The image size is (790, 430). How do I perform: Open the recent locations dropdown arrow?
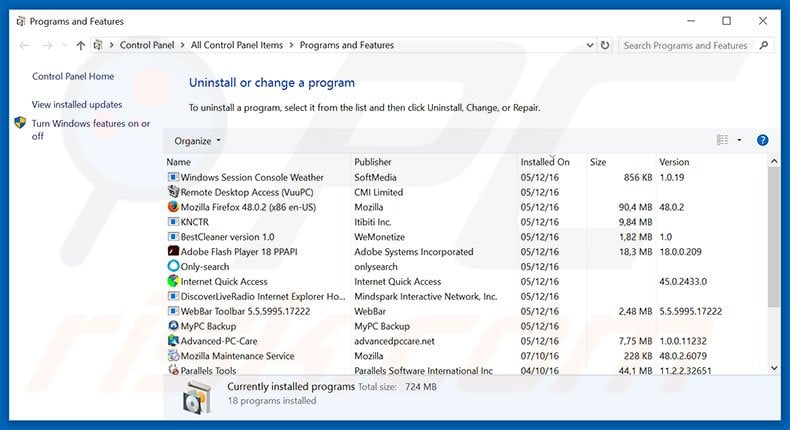click(x=64, y=45)
